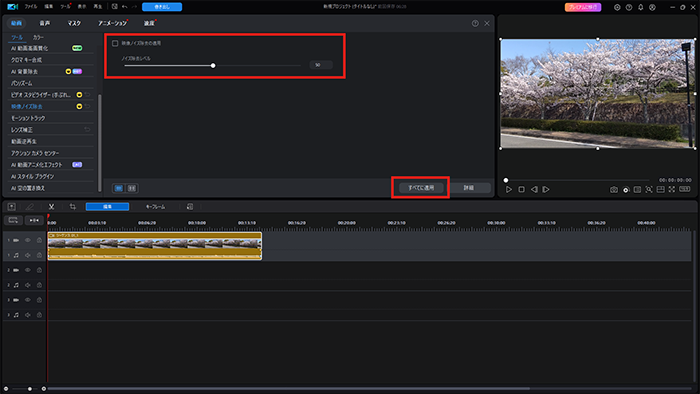Toggle visibility of video track 2
The image size is (700, 394).
pos(28,270)
